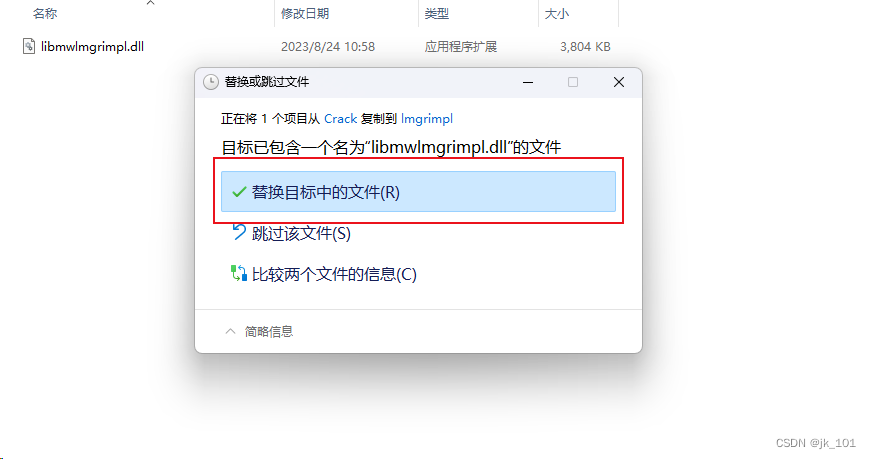The width and height of the screenshot is (871, 459).
Task: Click the compare files icon
Action: pyautogui.click(x=239, y=273)
